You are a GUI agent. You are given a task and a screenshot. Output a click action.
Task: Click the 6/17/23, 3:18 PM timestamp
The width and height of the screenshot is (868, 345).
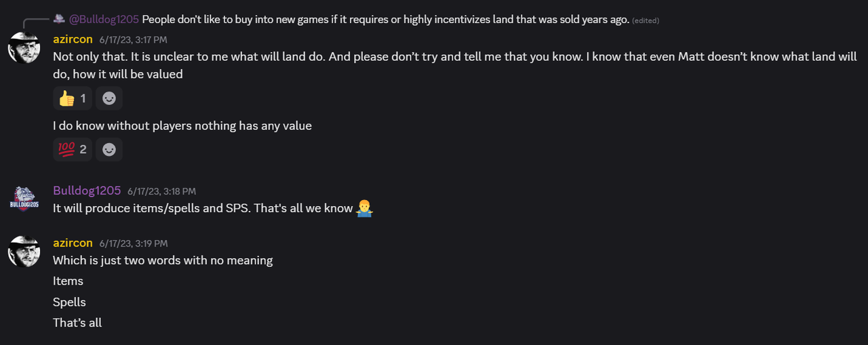click(161, 192)
